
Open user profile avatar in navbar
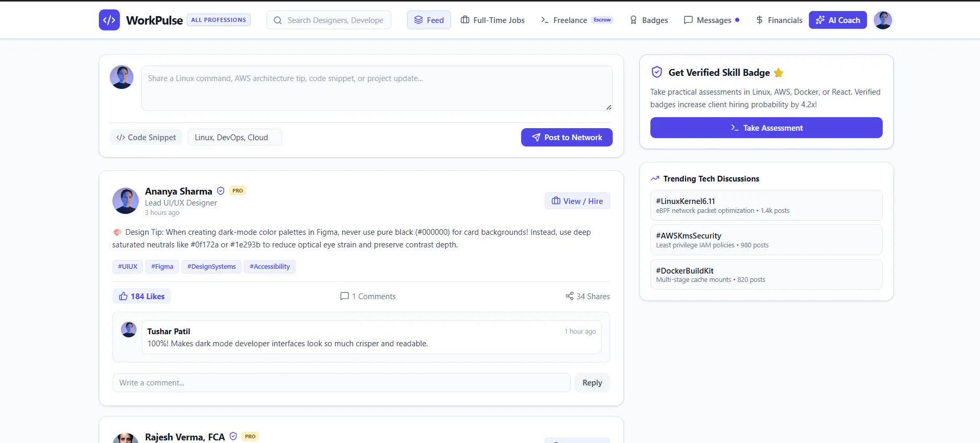coord(883,20)
